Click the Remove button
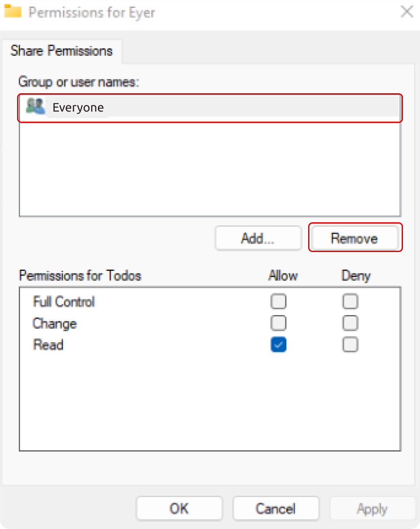The height and width of the screenshot is (529, 420). click(355, 238)
